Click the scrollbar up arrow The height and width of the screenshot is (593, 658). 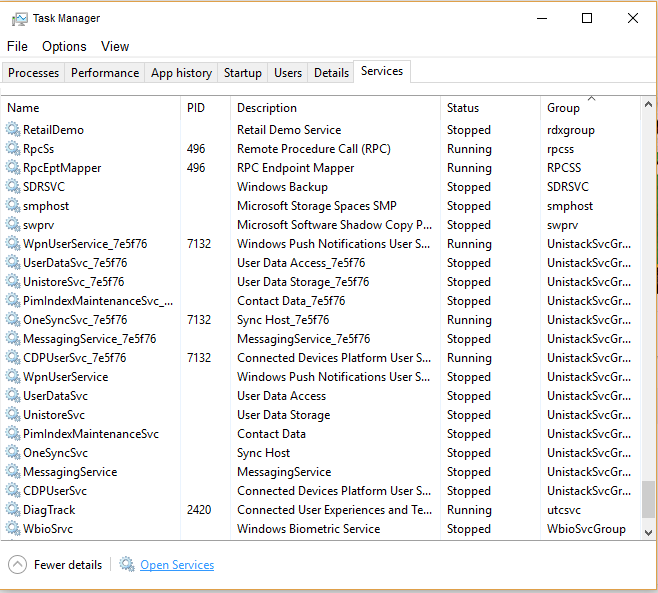[x=648, y=104]
